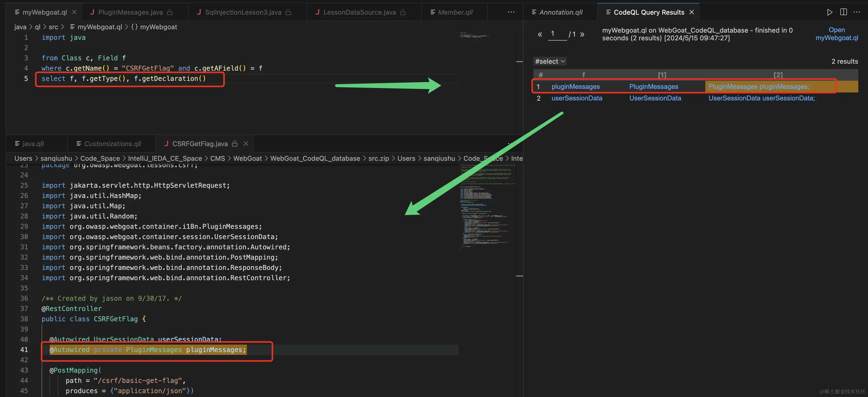Click the file icon on Annotation.qll tab
868x397 pixels.
coord(534,12)
